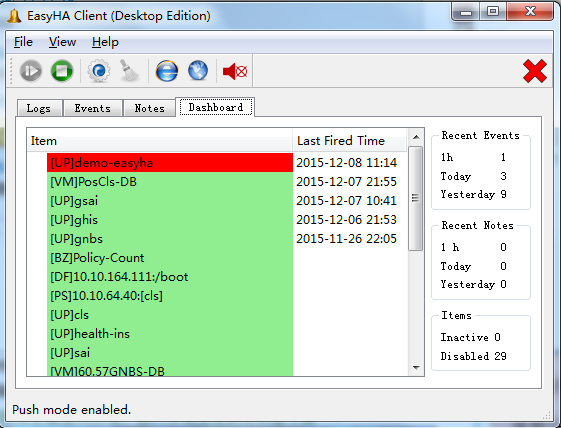Image resolution: width=561 pixels, height=428 pixels.
Task: Open settings via the gear icon
Action: (99, 70)
